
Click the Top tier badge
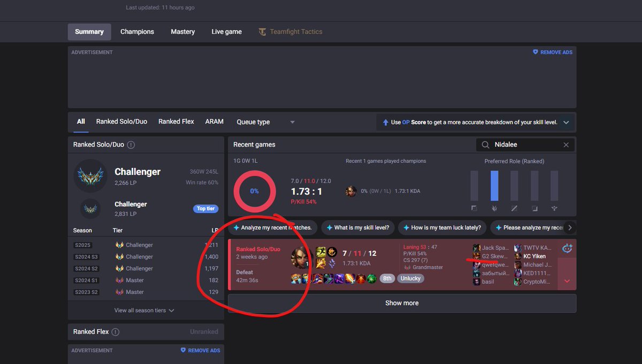[205, 208]
